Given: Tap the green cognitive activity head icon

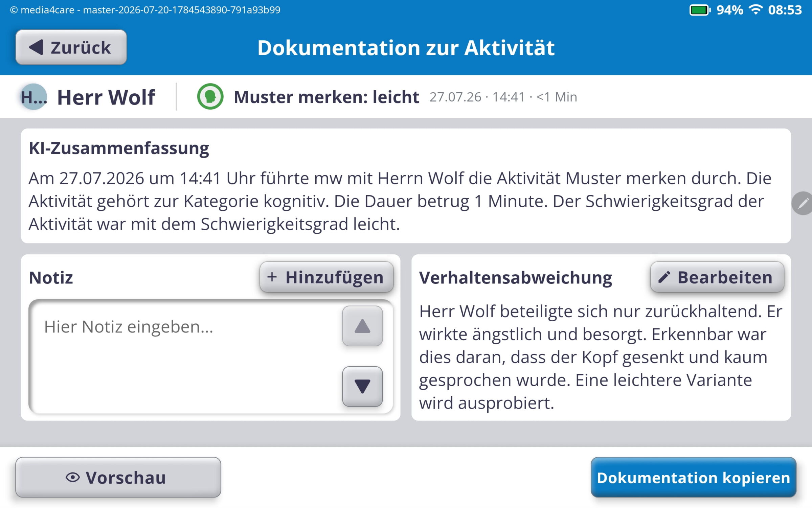Looking at the screenshot, I should (x=210, y=97).
